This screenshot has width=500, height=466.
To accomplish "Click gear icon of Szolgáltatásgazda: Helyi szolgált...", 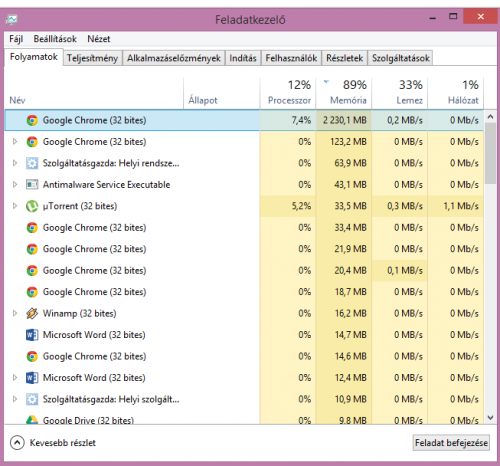I will [32, 399].
